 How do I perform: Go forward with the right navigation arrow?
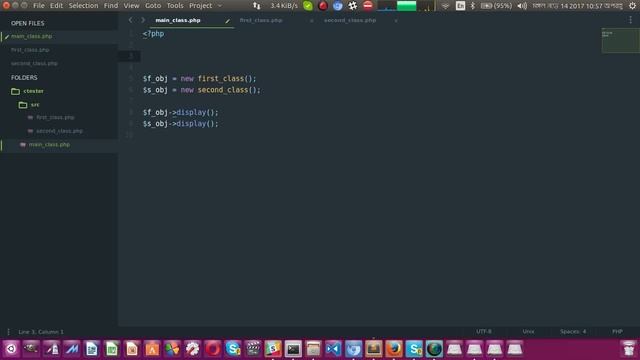(143, 20)
